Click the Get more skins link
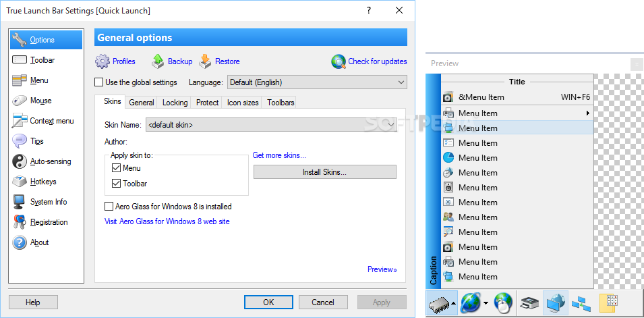Image resolution: width=644 pixels, height=318 pixels. click(279, 155)
